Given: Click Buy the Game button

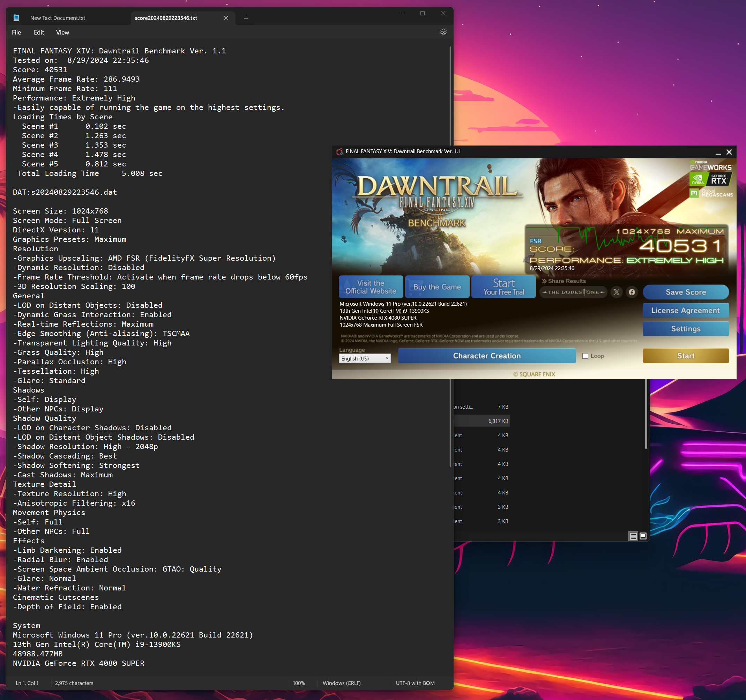Looking at the screenshot, I should tap(437, 287).
